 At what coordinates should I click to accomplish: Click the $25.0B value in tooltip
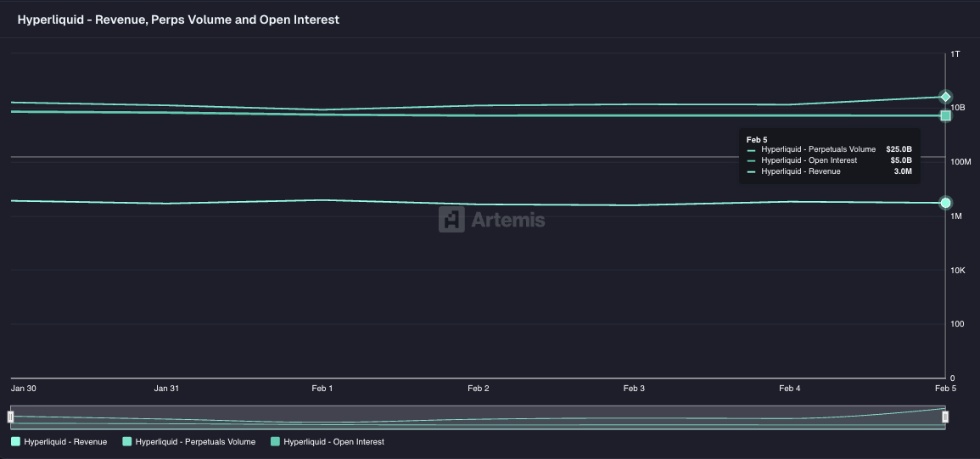(899, 149)
